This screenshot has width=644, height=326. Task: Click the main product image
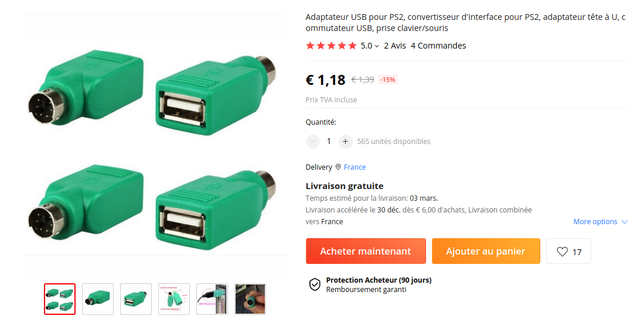coord(155,143)
